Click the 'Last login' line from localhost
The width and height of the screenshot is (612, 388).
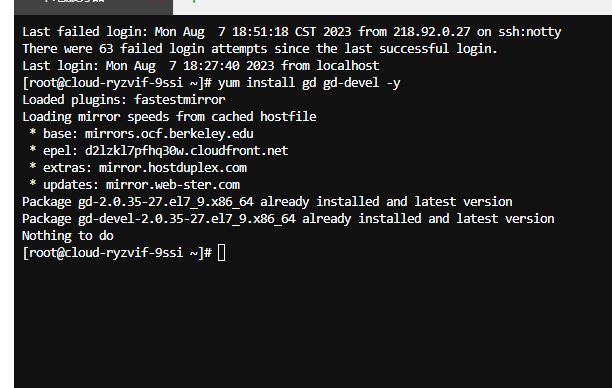click(x=201, y=66)
